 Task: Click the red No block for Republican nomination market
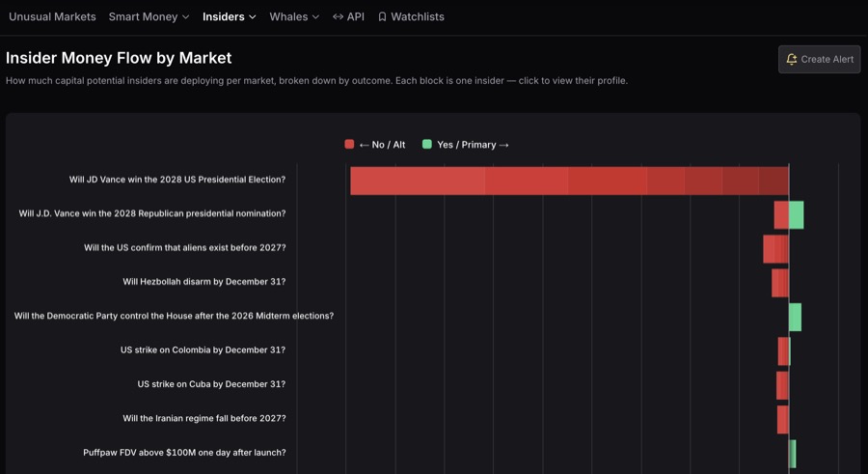(x=781, y=215)
